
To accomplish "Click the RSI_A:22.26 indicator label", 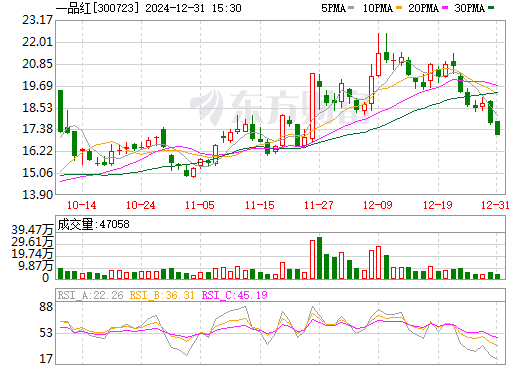I will pos(90,295).
